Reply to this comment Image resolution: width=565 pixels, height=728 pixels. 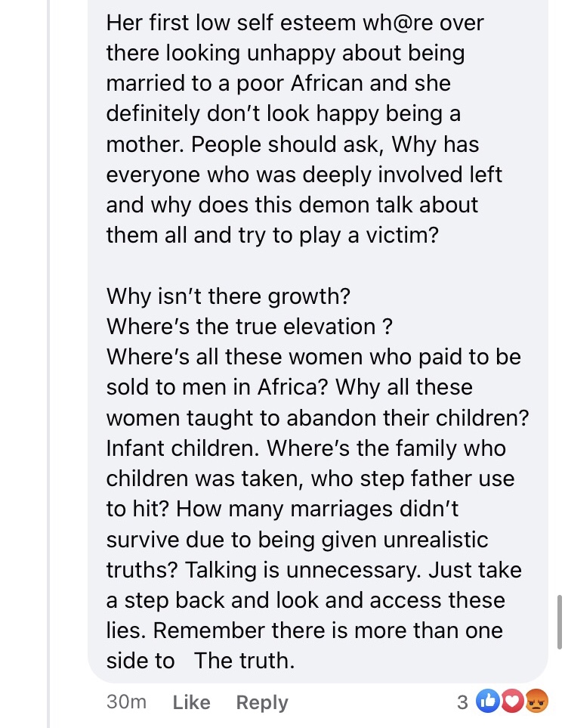[262, 702]
